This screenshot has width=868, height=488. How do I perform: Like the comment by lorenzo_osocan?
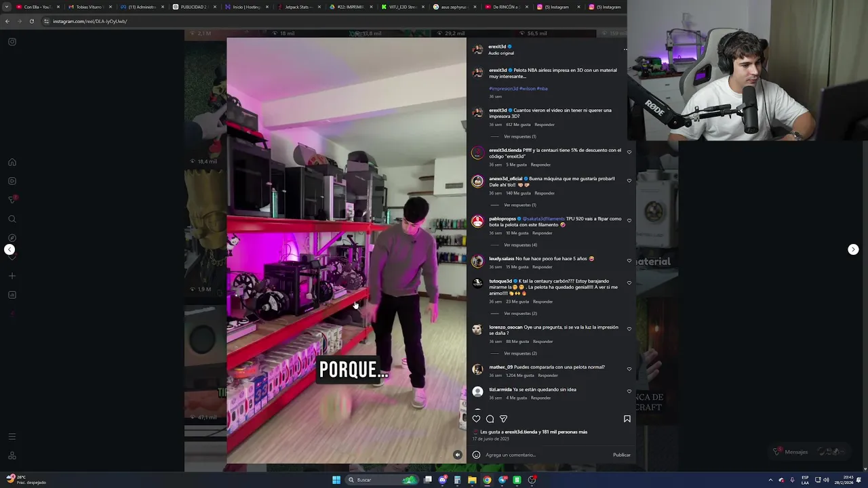pos(629,329)
